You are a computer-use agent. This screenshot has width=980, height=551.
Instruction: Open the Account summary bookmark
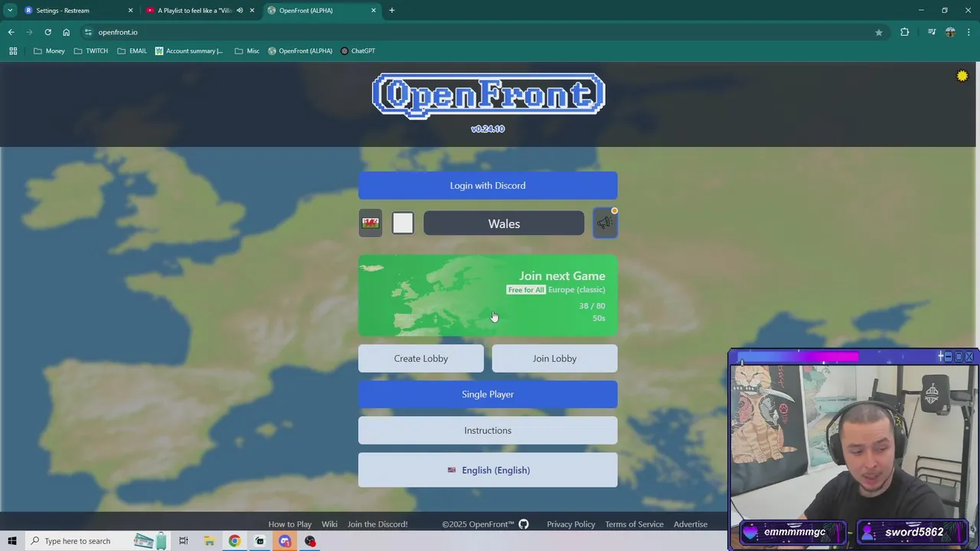pyautogui.click(x=189, y=51)
